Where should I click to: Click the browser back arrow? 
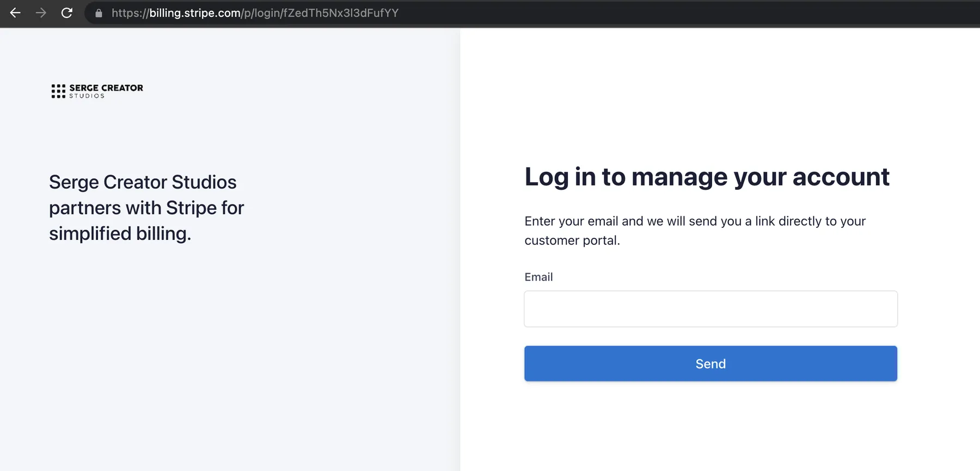coord(15,13)
